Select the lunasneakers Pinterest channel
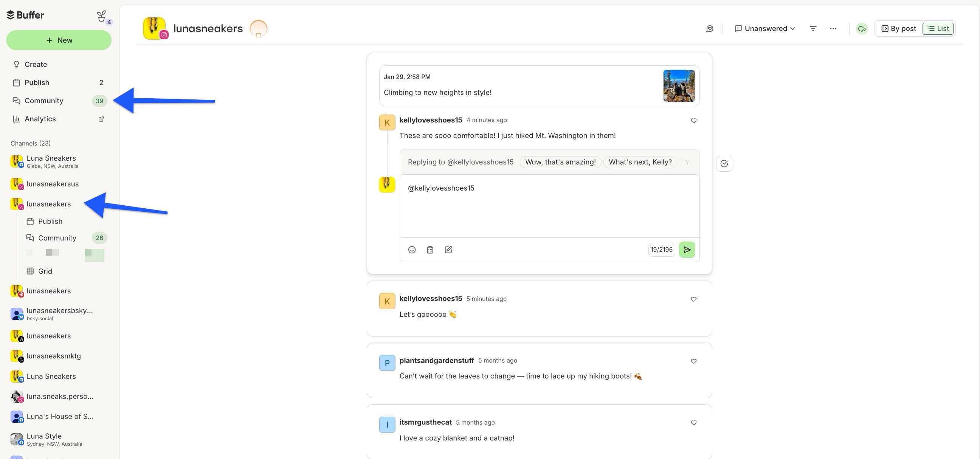Image resolution: width=980 pixels, height=459 pixels. click(x=59, y=291)
